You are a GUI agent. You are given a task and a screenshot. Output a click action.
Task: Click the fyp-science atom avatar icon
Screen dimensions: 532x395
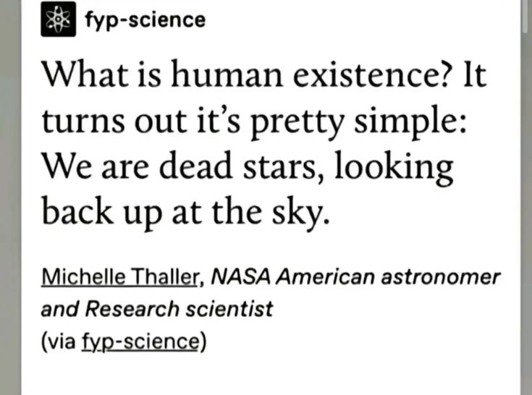[x=56, y=19]
